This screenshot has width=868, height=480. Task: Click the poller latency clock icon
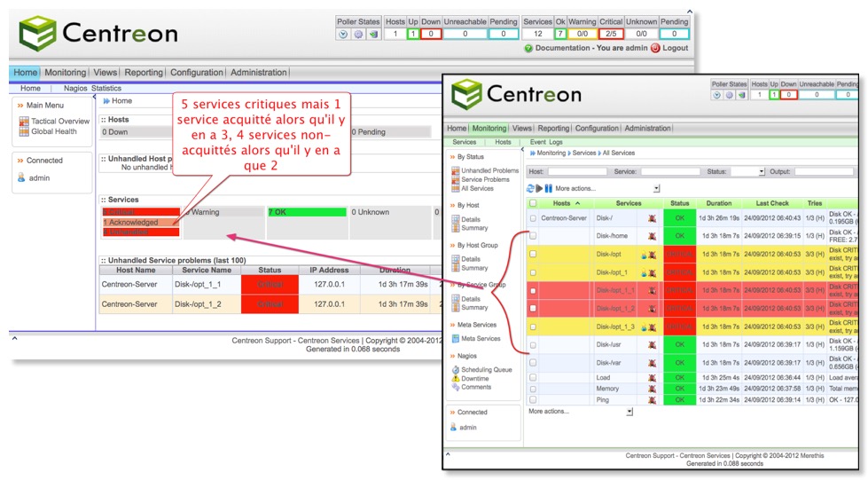click(x=344, y=34)
